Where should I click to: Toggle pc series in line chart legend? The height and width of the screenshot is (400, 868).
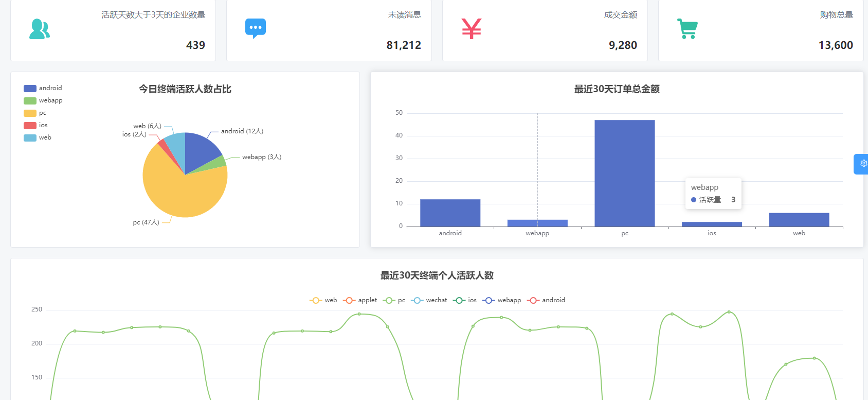(394, 300)
